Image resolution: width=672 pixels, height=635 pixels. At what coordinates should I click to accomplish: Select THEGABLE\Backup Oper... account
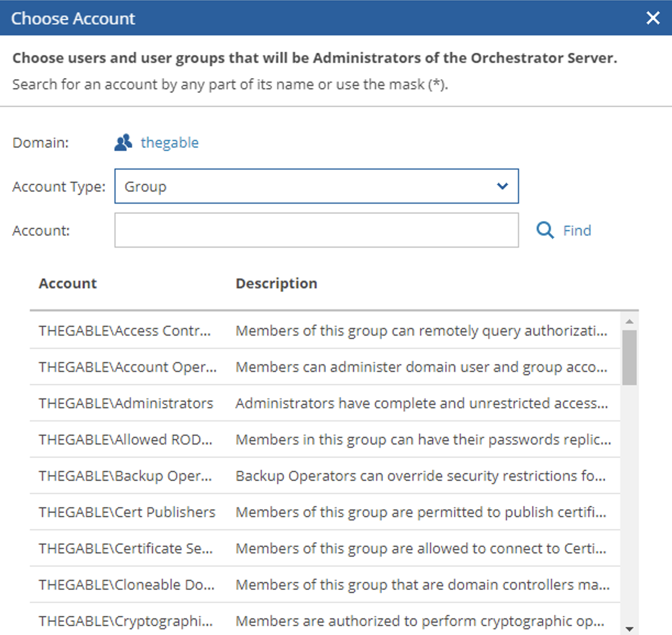(125, 476)
